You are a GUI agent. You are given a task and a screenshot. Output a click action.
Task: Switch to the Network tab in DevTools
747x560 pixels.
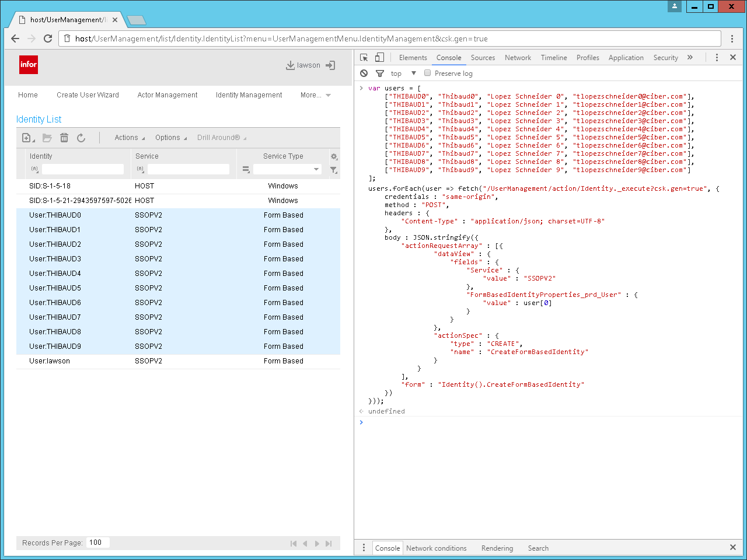point(518,58)
